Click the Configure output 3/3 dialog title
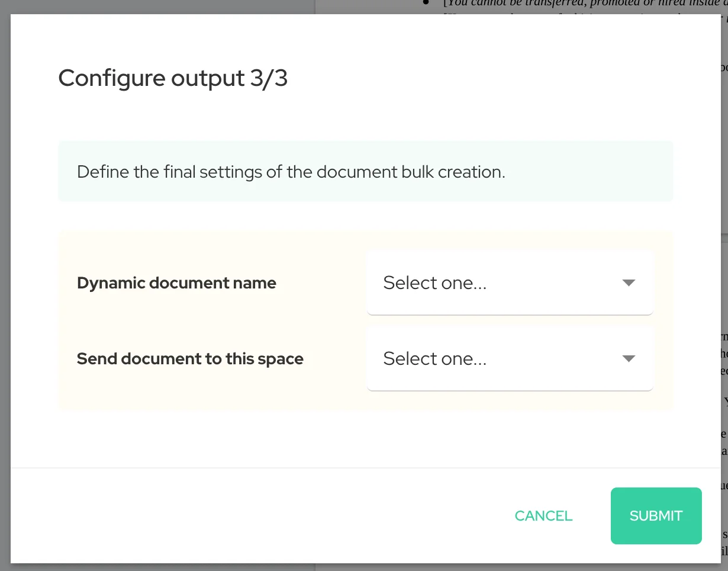 [x=173, y=78]
